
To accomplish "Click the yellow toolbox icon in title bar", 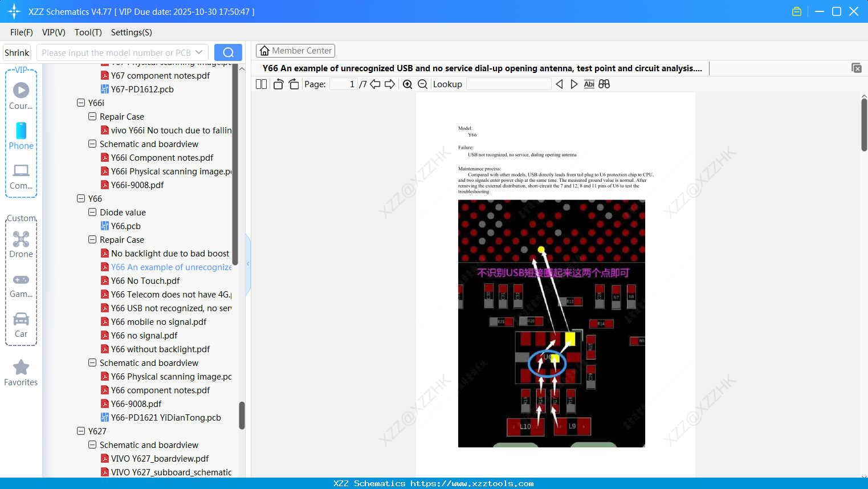I will tap(797, 11).
